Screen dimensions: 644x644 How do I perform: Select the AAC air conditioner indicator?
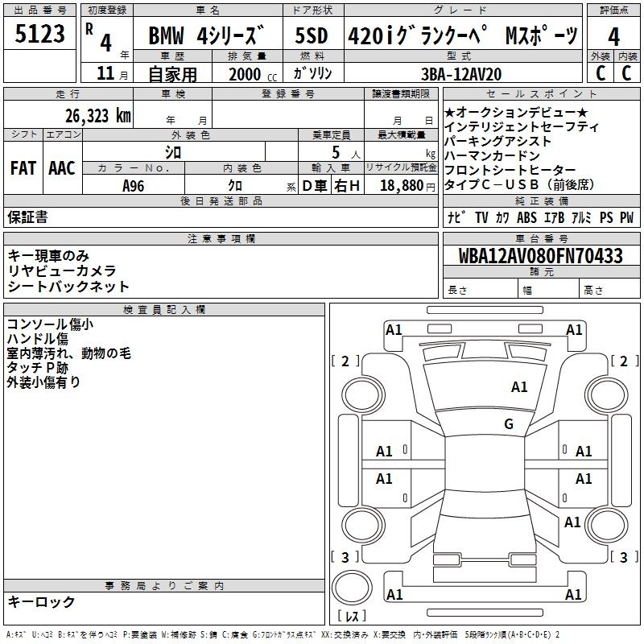pyautogui.click(x=62, y=167)
